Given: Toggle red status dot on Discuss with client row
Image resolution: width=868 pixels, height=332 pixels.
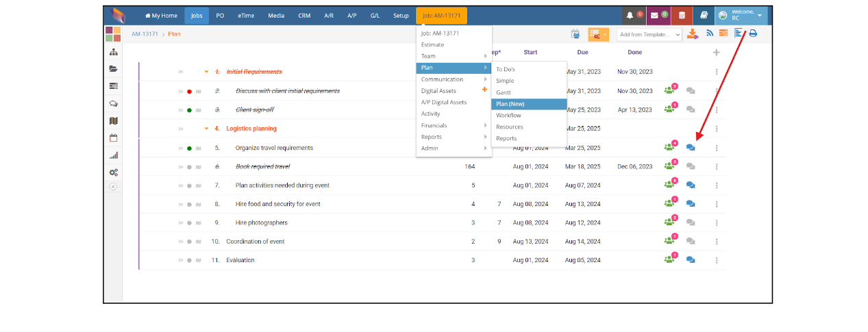Looking at the screenshot, I should click(x=189, y=91).
